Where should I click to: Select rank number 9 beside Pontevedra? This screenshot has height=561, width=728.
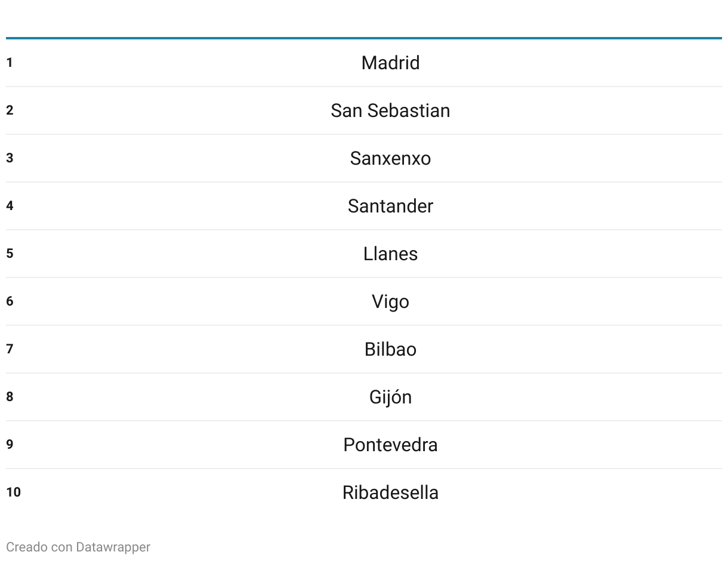pyautogui.click(x=10, y=445)
